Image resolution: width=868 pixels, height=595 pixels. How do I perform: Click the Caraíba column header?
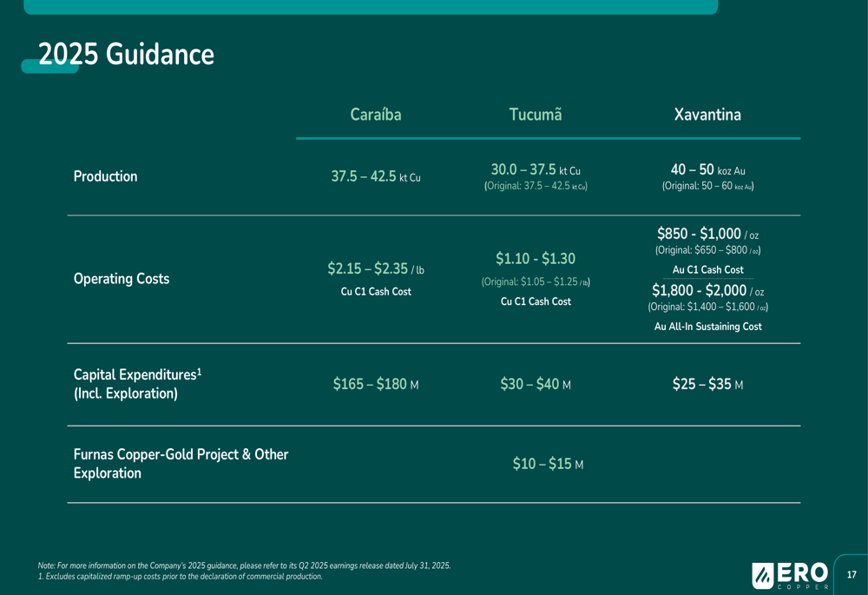pyautogui.click(x=376, y=115)
